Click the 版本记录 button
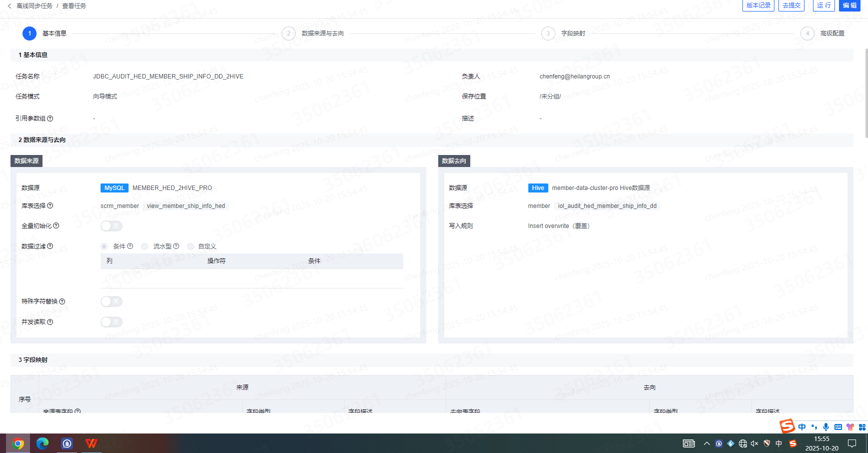Screen dimensions: 868x453 pos(758,5)
